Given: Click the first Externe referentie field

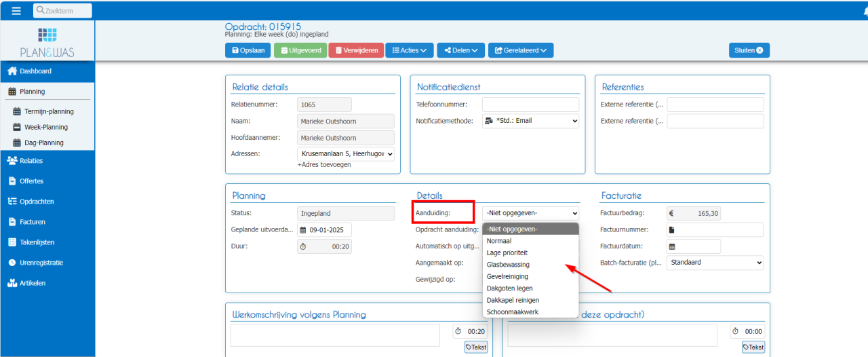Looking at the screenshot, I should click(x=715, y=105).
